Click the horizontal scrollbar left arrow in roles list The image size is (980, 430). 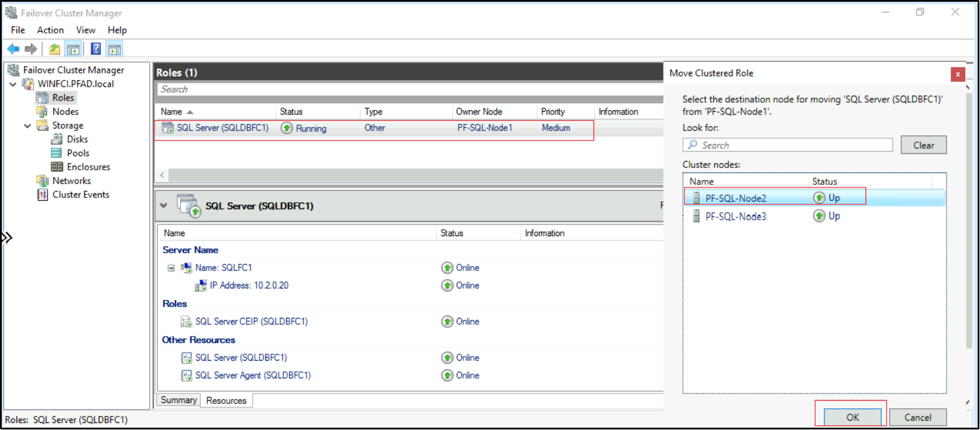point(163,175)
